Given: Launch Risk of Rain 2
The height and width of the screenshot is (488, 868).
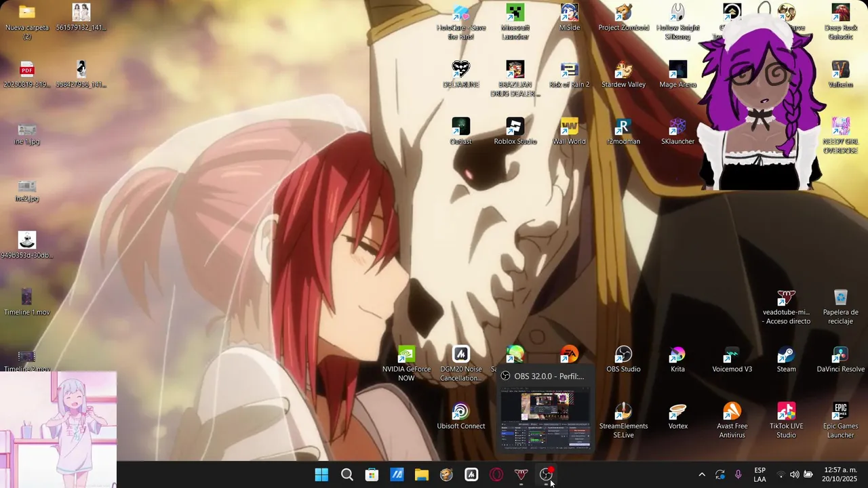Looking at the screenshot, I should click(569, 75).
